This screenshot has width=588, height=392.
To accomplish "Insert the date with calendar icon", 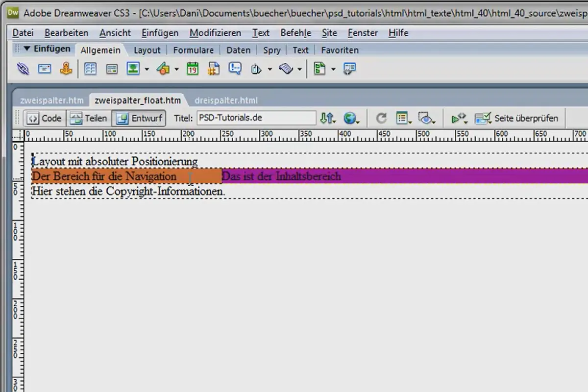I will pos(193,69).
